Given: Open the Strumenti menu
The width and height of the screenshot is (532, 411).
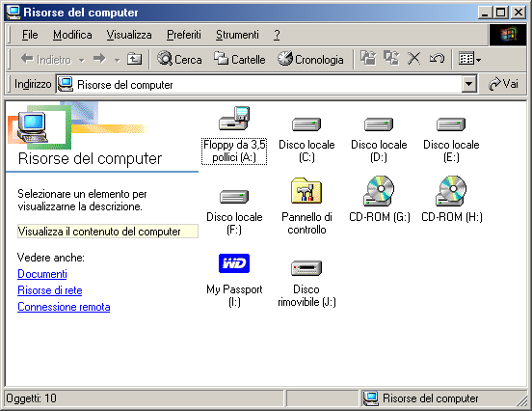Looking at the screenshot, I should (x=237, y=35).
